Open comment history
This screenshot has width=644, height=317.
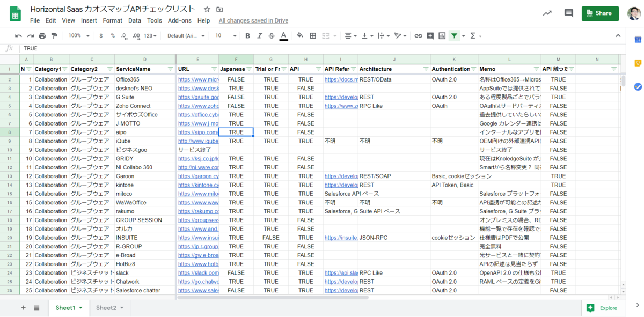click(x=569, y=13)
